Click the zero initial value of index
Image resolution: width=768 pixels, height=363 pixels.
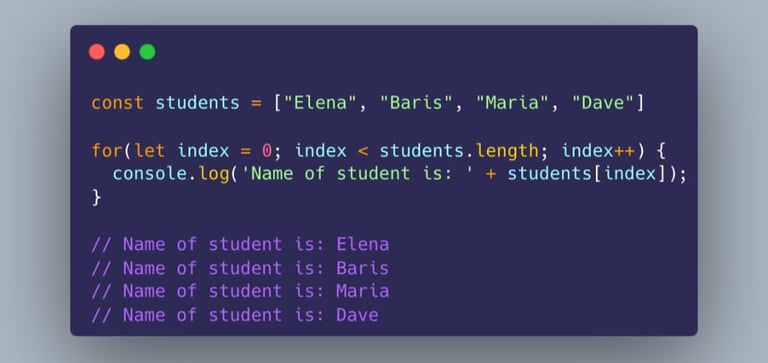(266, 151)
